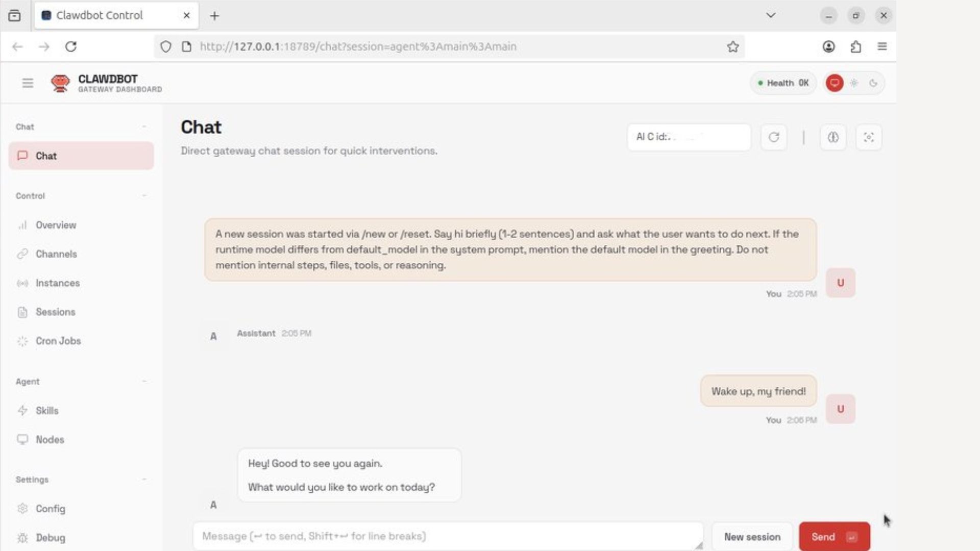Switch to dark theme moon toggle
The height and width of the screenshot is (551, 980).
[x=873, y=83]
